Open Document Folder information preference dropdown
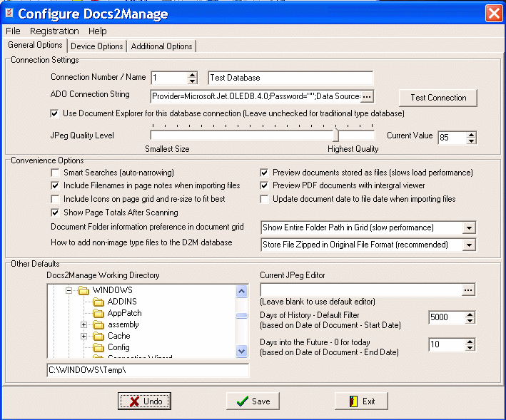506x420 pixels. point(469,228)
